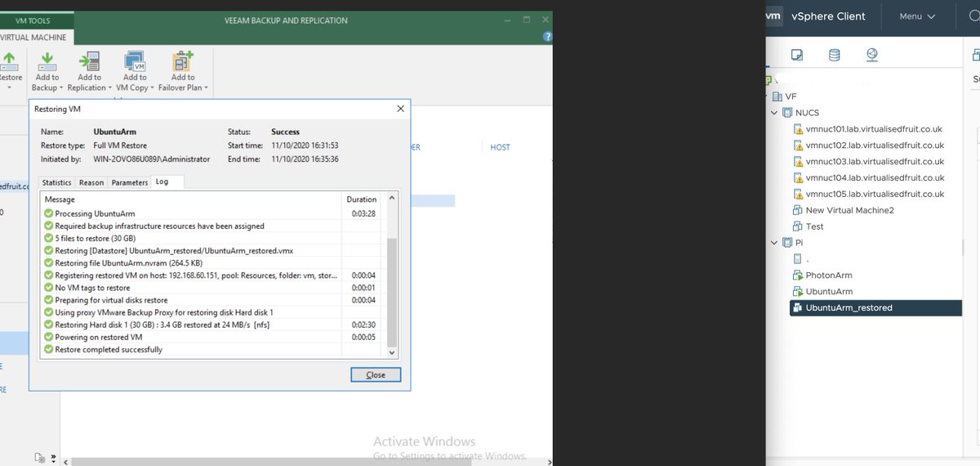This screenshot has height=466, width=980.
Task: Click the log scroll up arrow
Action: 391,199
